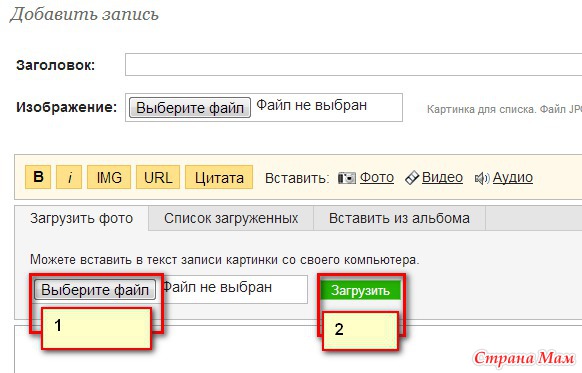Screen dimensions: 582x373
Task: Click the film icon beside Видео
Action: tap(412, 178)
